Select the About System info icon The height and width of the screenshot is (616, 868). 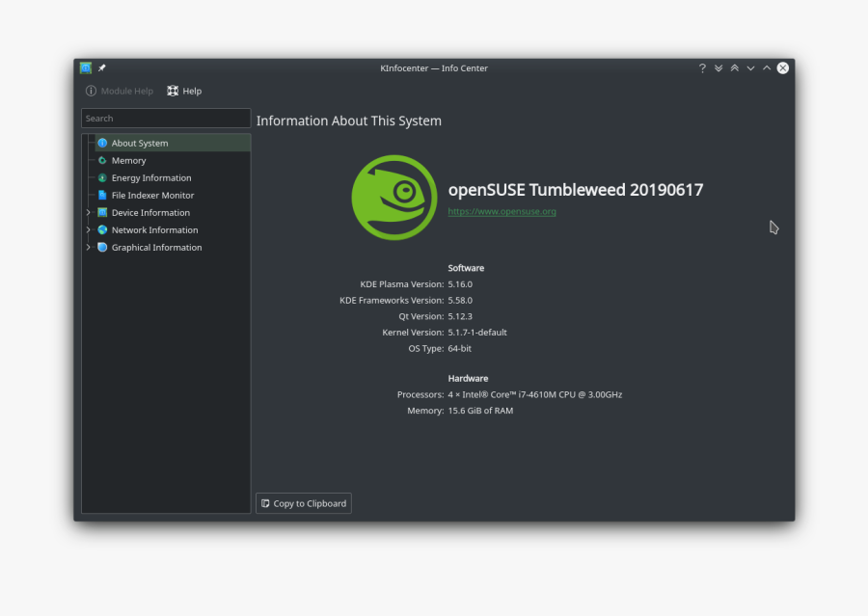point(102,142)
